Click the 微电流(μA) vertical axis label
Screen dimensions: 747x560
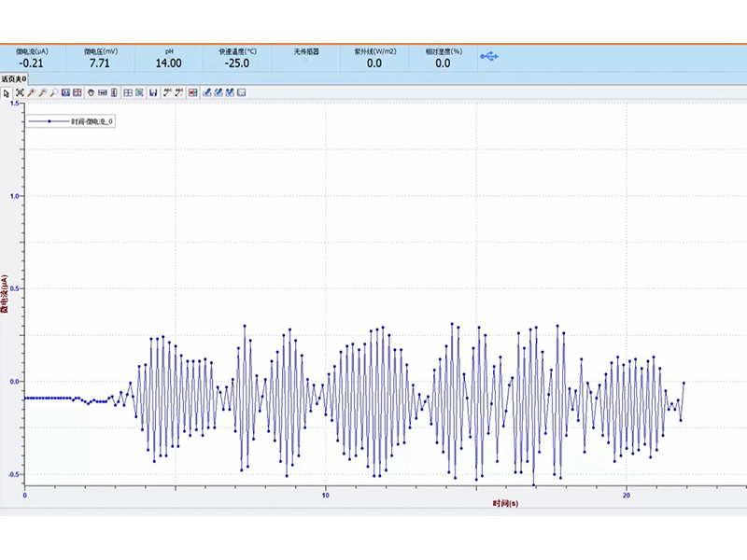[5, 293]
